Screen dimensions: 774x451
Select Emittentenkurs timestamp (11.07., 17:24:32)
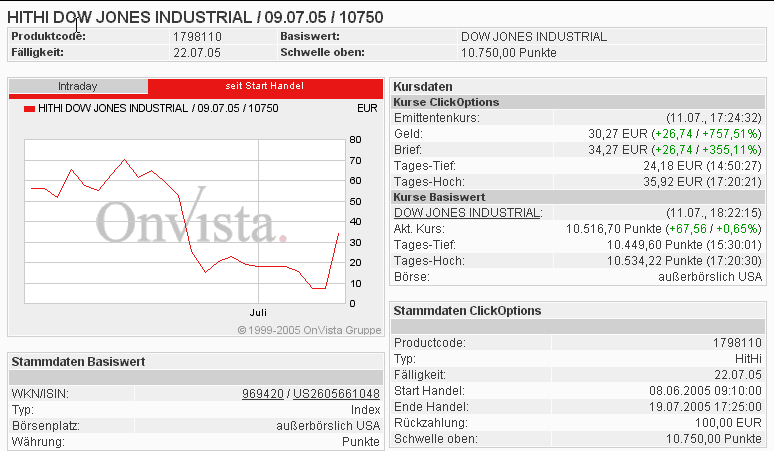click(x=714, y=118)
